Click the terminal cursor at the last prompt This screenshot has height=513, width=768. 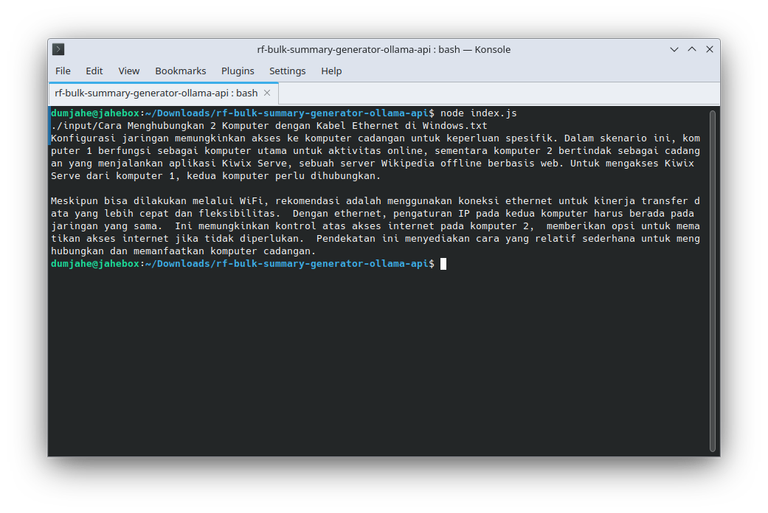443,264
